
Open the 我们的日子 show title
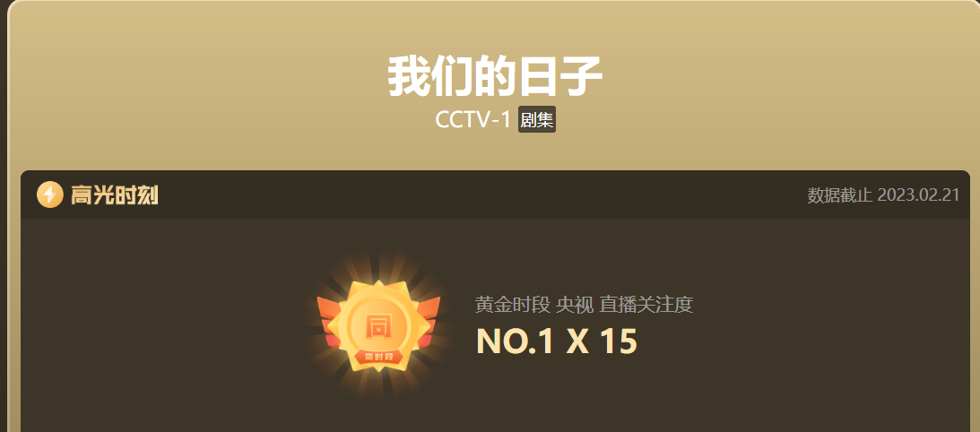[495, 75]
